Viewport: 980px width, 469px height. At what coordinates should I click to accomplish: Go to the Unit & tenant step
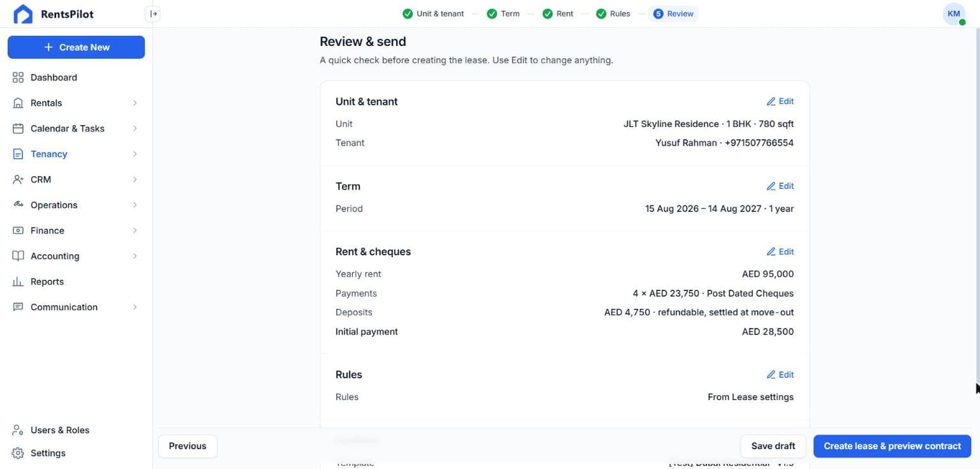[x=433, y=13]
